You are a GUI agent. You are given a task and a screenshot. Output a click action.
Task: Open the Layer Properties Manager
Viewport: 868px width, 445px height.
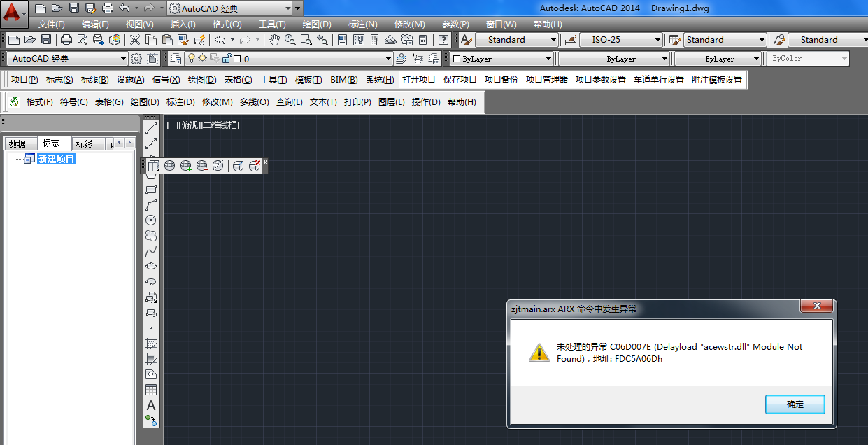pos(175,59)
